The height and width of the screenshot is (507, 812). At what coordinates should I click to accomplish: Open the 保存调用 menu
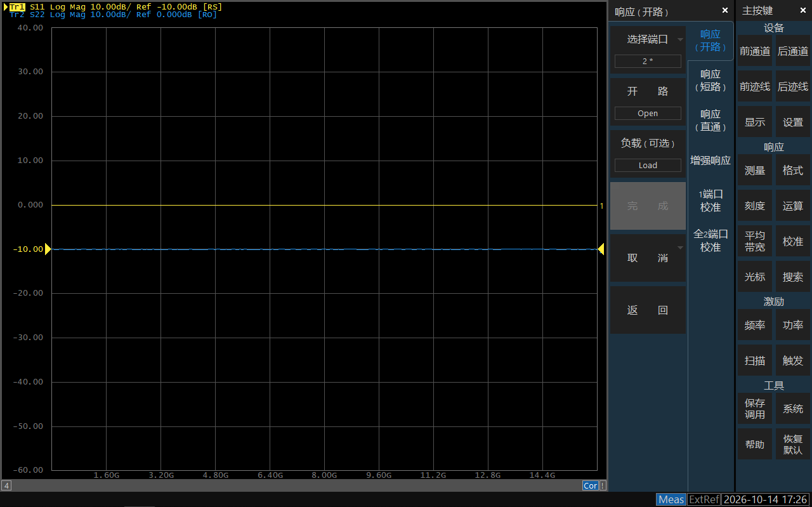755,409
